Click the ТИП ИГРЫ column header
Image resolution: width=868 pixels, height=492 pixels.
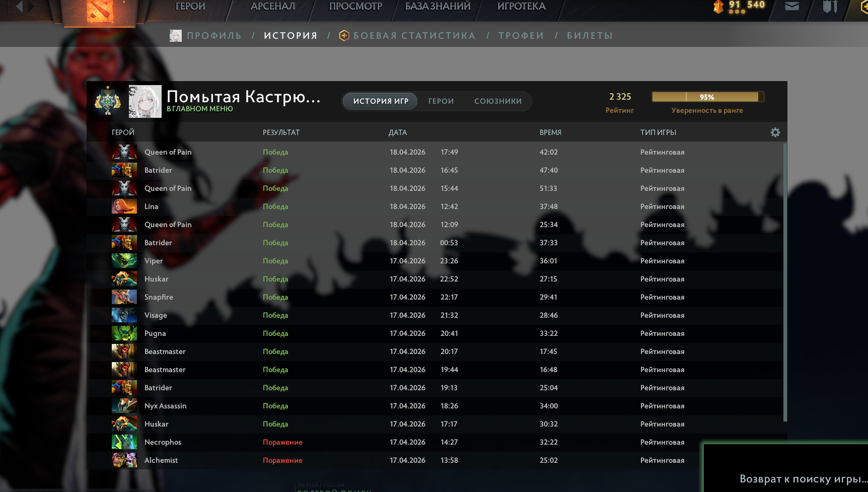658,132
